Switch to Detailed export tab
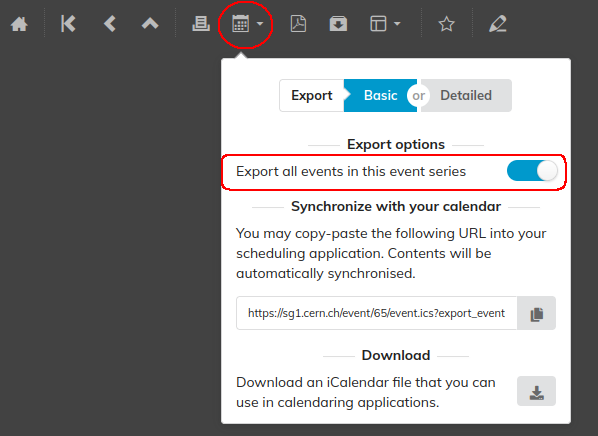The height and width of the screenshot is (436, 598). pos(466,95)
